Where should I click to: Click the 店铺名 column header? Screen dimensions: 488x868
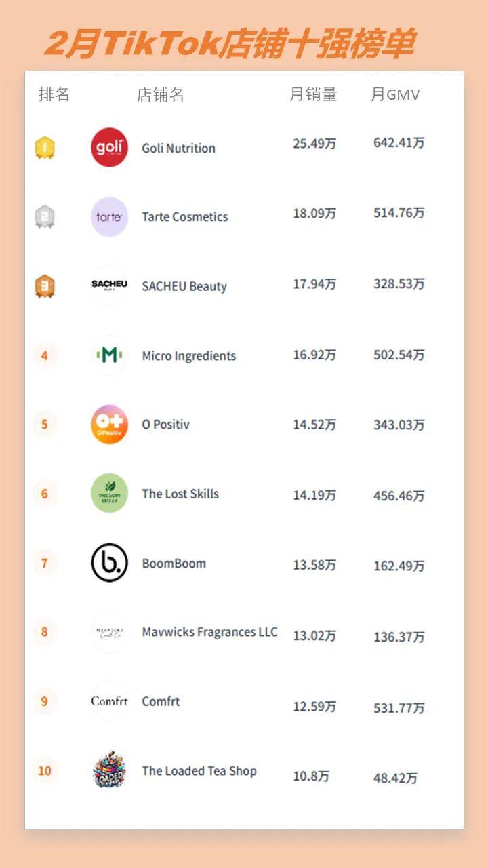point(161,94)
